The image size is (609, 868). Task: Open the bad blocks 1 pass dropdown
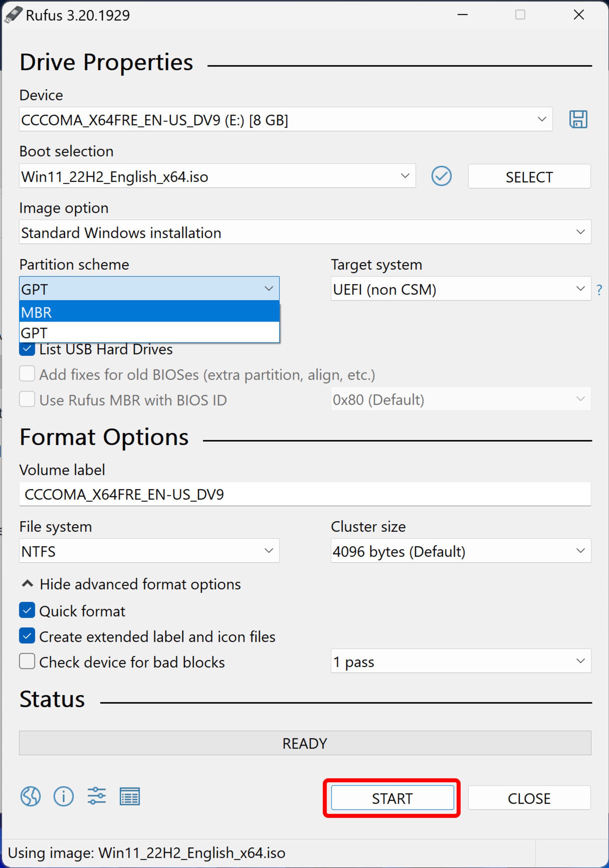[461, 661]
